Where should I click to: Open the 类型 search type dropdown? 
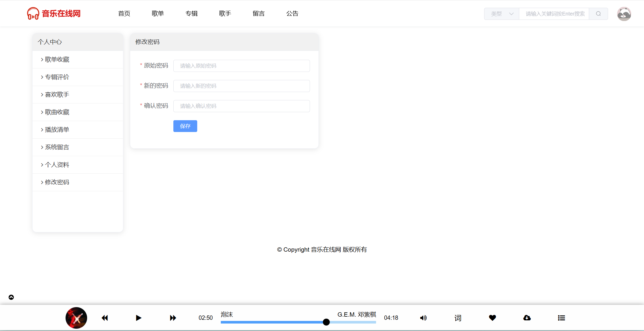click(x=502, y=14)
